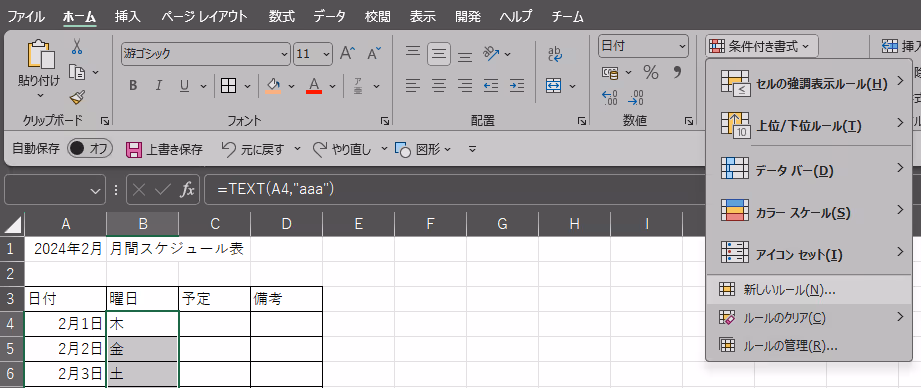Toggle 自動保存 switch
This screenshot has height=388, width=921.
[x=90, y=149]
